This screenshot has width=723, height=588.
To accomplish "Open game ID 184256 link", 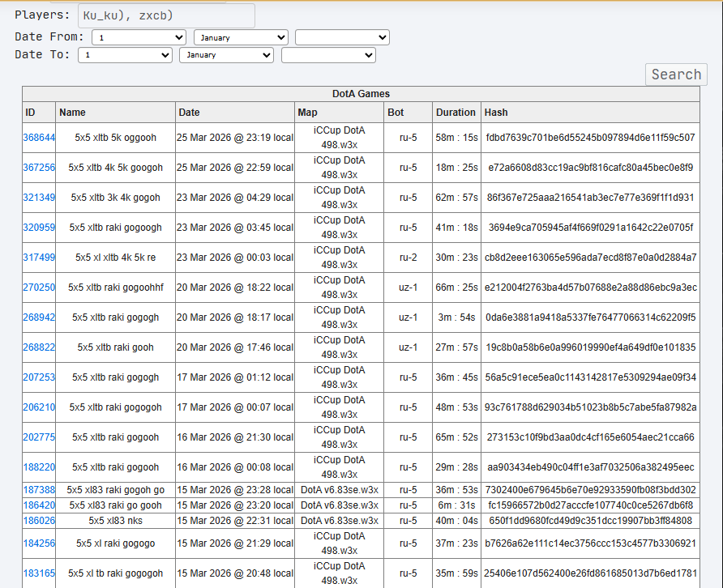I will pos(39,543).
